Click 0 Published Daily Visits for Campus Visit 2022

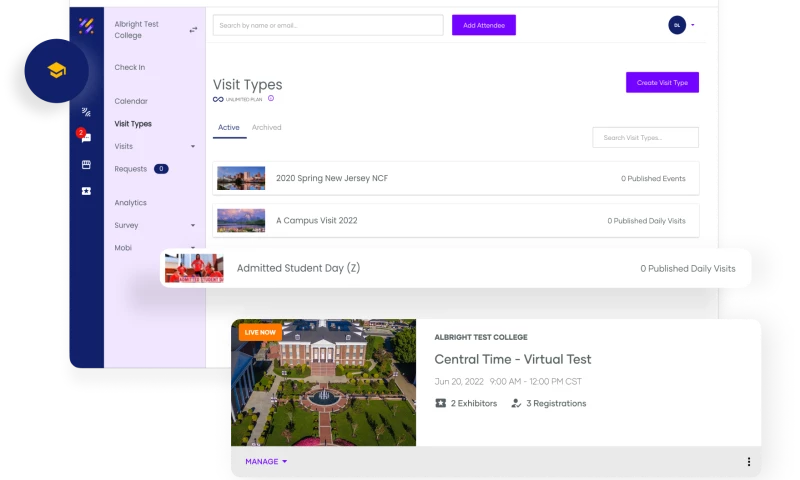(x=646, y=221)
